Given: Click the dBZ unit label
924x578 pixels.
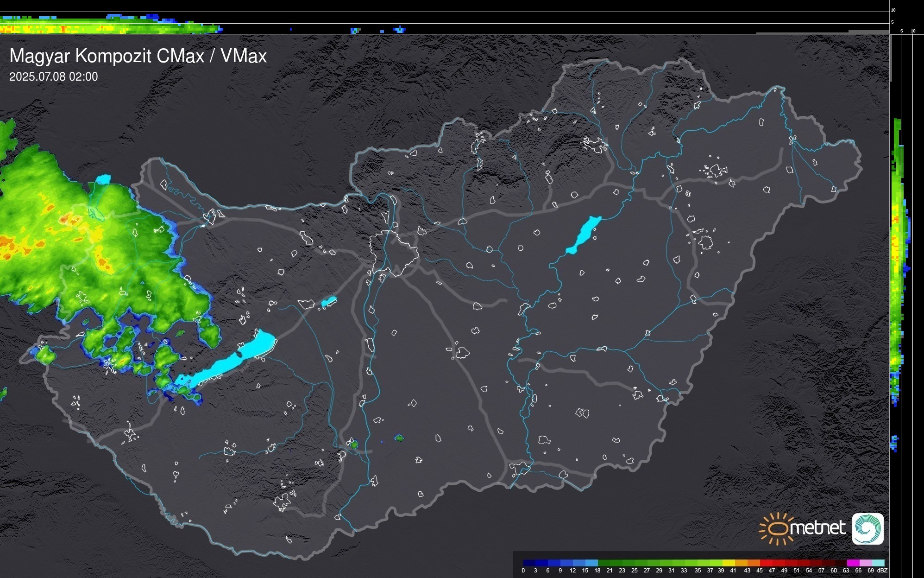Looking at the screenshot, I should tap(882, 571).
